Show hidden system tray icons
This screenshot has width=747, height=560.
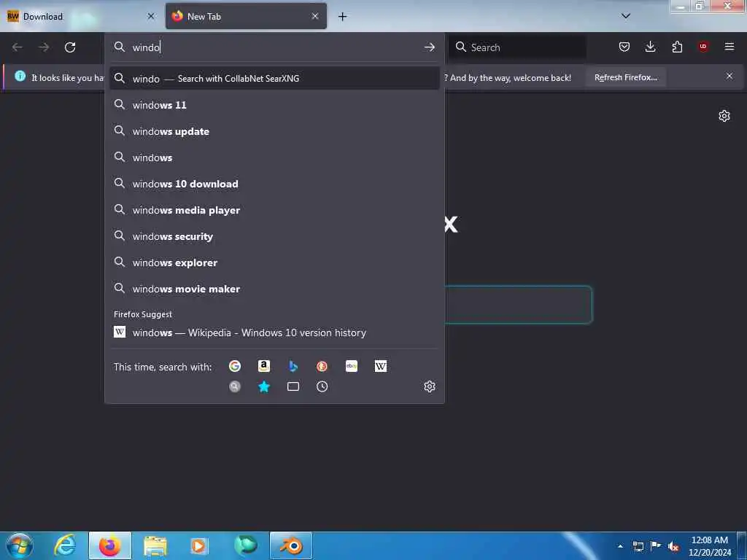[620, 546]
